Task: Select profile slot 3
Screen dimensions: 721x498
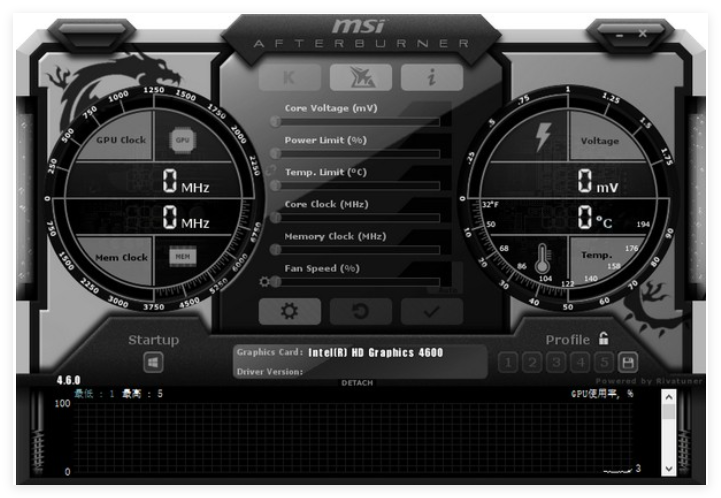Action: [x=556, y=363]
